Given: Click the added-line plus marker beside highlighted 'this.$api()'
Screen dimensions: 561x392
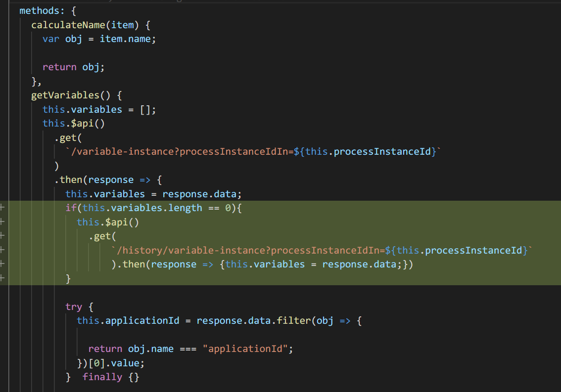Looking at the screenshot, I should tap(2, 222).
